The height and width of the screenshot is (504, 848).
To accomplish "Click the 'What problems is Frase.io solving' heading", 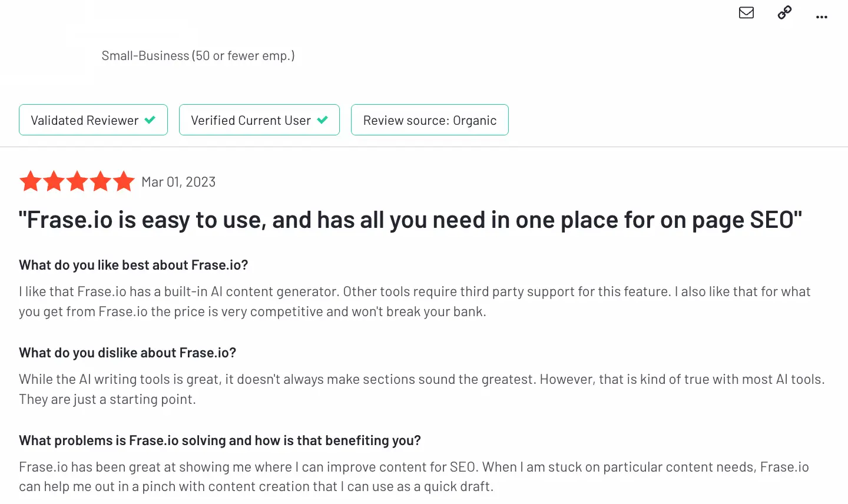I will [x=220, y=440].
